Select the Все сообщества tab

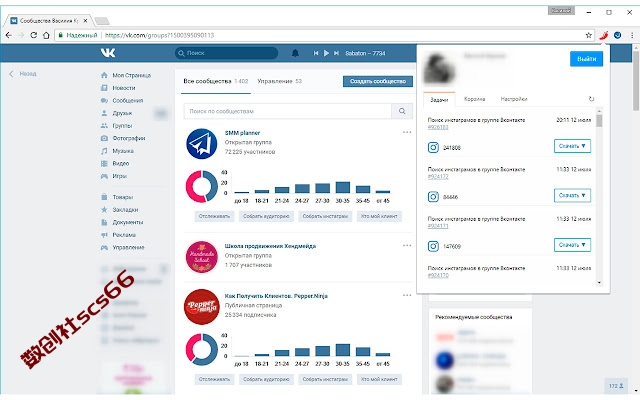click(x=216, y=81)
